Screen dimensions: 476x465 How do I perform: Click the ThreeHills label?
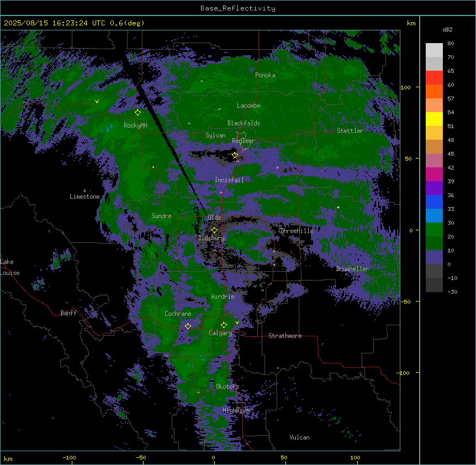point(297,231)
